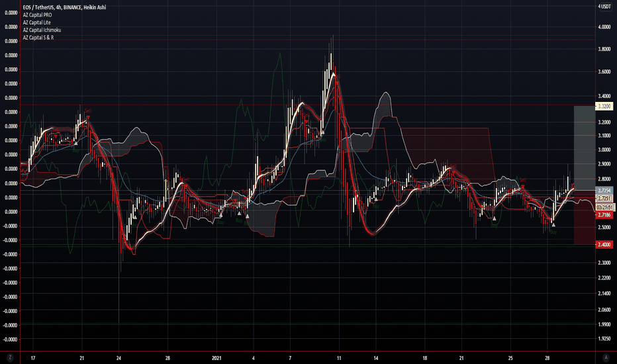Click the 3.6000 price scale label
This screenshot has width=617, height=364.
click(x=604, y=72)
